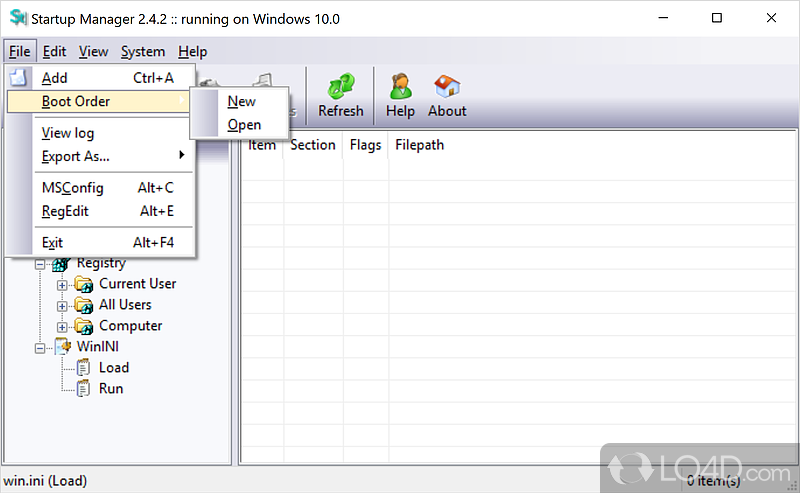Click the Startup Manager title bar icon
The image size is (800, 493).
click(x=18, y=18)
